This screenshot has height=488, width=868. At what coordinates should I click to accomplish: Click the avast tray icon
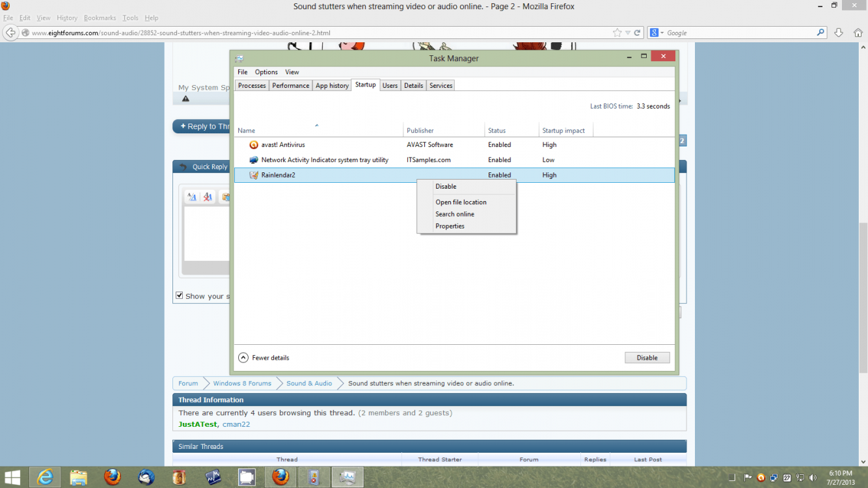pos(761,478)
